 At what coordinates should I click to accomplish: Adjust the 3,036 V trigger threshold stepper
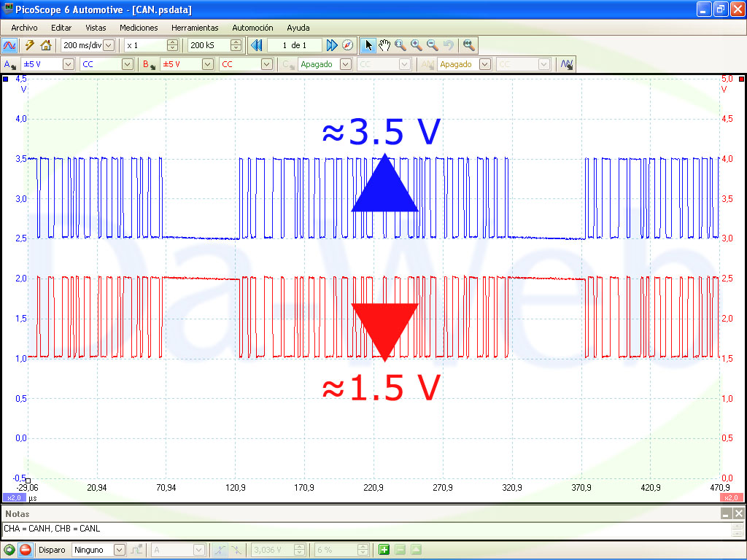click(299, 550)
